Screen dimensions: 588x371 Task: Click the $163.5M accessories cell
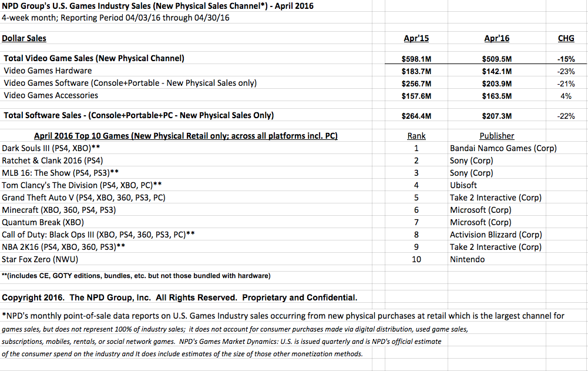pos(497,96)
